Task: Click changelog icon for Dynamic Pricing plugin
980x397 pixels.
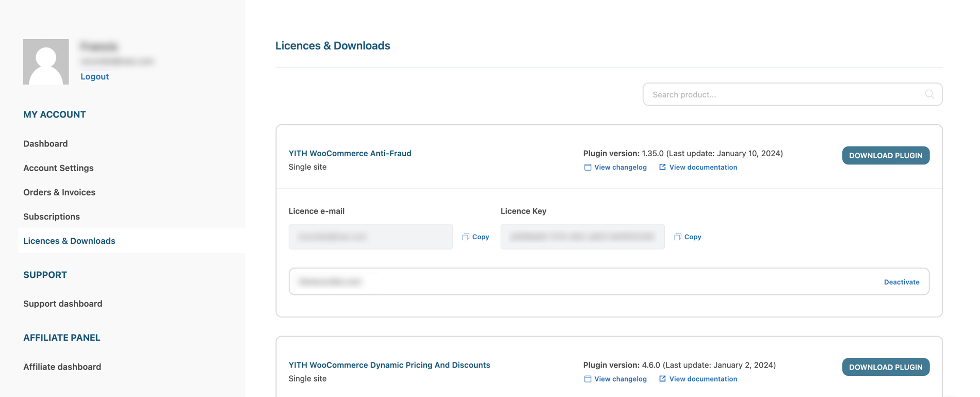Action: point(587,379)
